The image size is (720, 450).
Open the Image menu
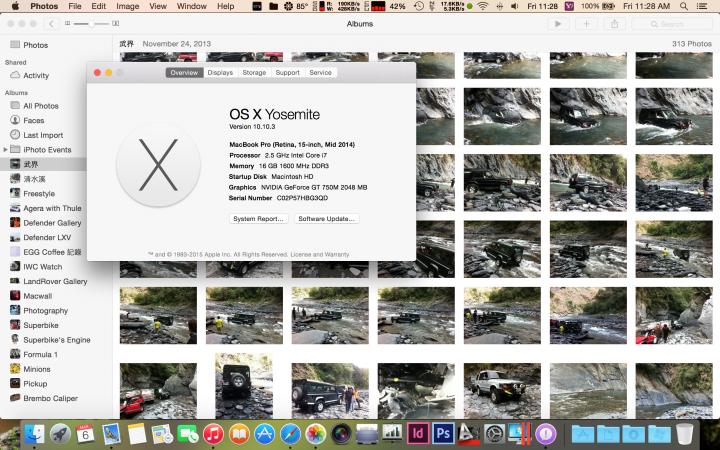128,6
